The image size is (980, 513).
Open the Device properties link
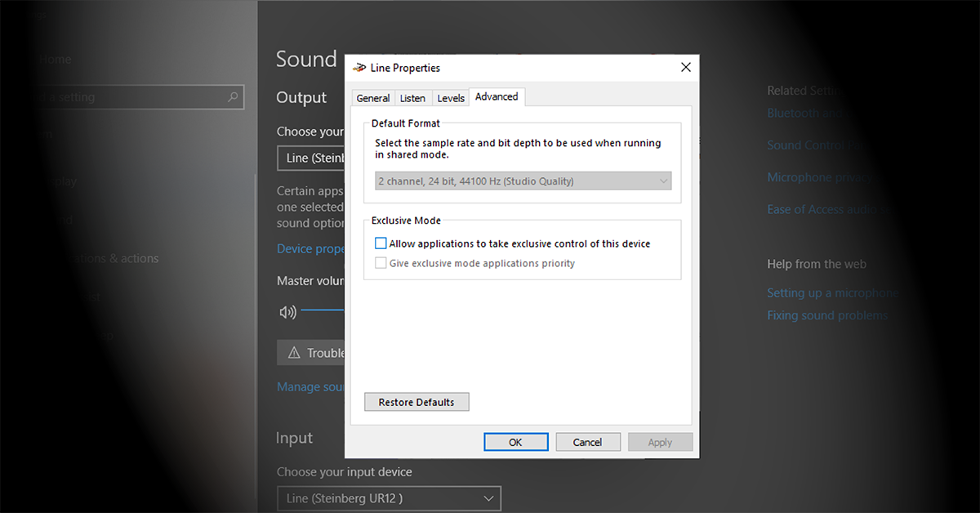(311, 248)
